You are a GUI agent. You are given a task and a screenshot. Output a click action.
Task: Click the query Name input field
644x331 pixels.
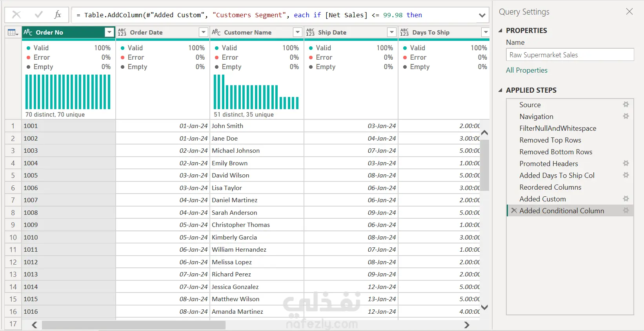click(x=570, y=55)
